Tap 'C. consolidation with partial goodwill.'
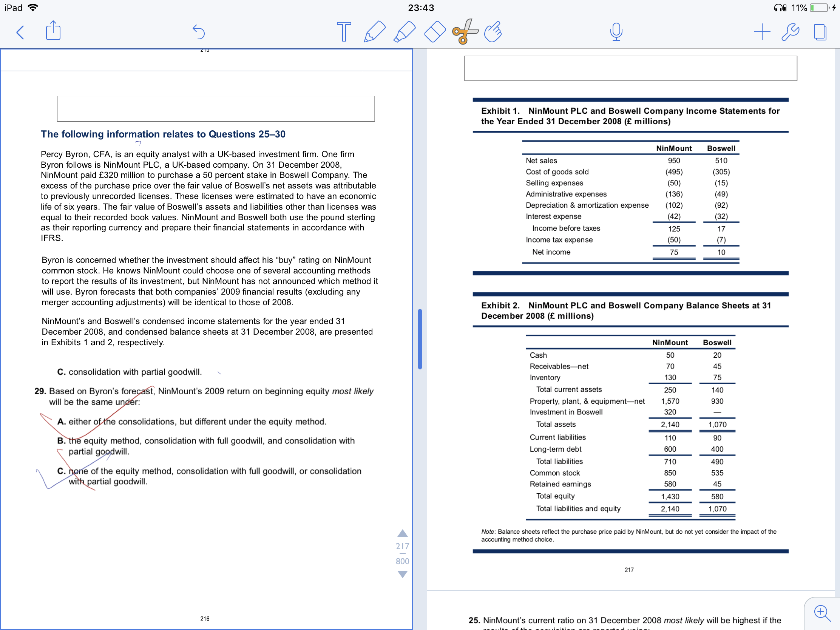This screenshot has width=840, height=630. click(129, 372)
